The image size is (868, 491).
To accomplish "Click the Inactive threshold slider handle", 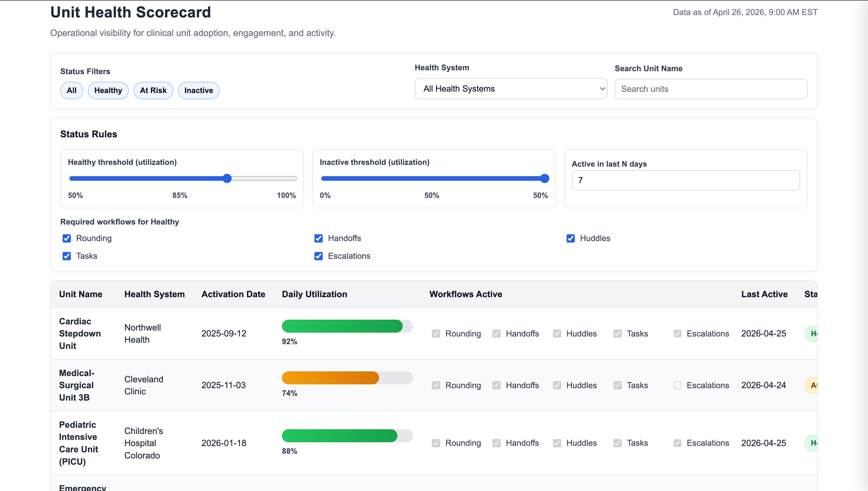I will coord(545,178).
